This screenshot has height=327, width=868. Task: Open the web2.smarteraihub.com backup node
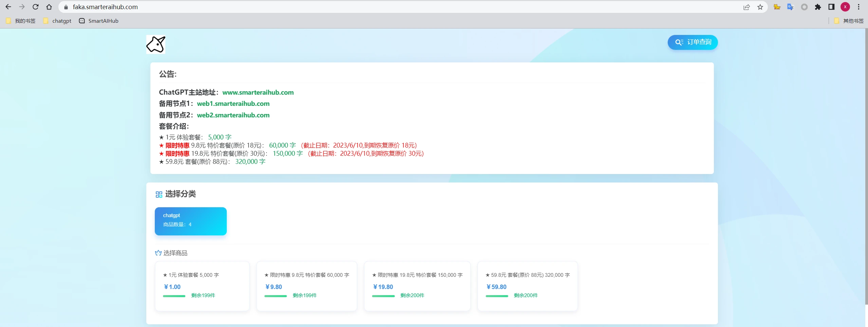click(233, 115)
